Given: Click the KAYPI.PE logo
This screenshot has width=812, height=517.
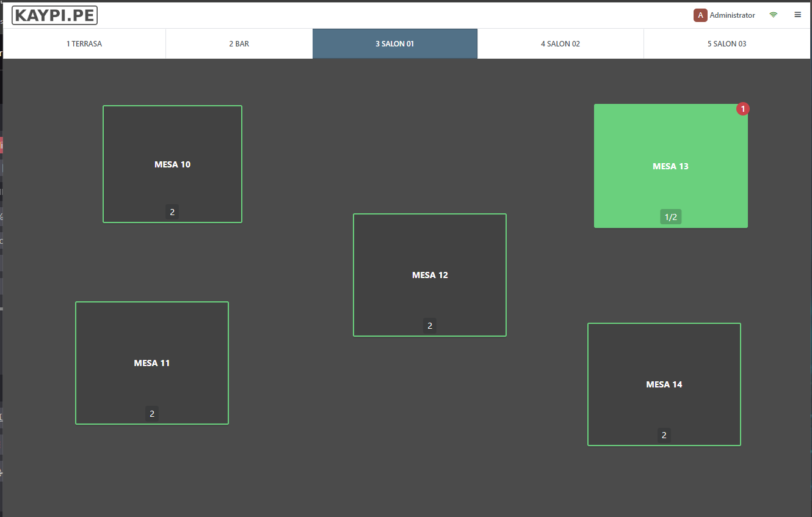Looking at the screenshot, I should pyautogui.click(x=54, y=15).
